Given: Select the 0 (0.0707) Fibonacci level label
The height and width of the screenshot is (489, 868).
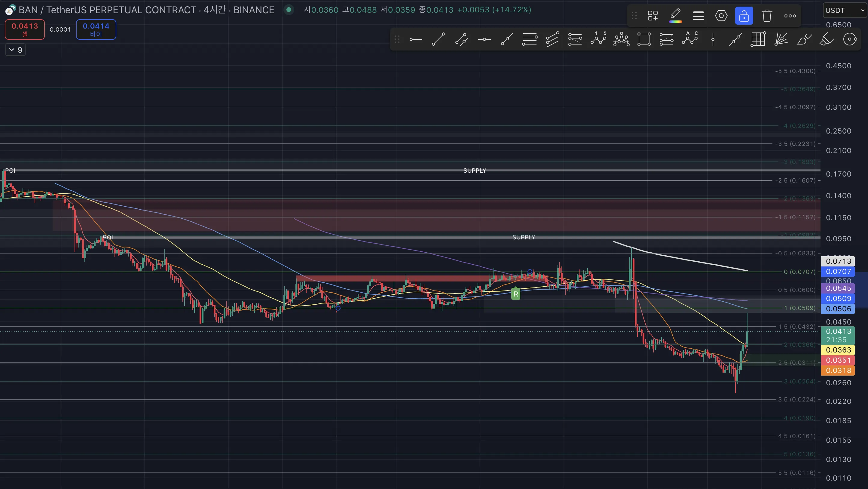Looking at the screenshot, I should click(799, 272).
